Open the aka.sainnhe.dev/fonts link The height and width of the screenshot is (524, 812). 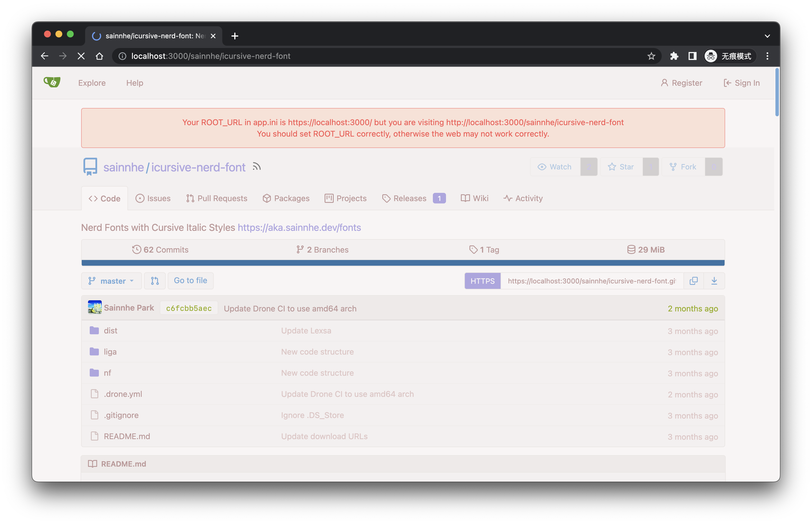tap(299, 227)
